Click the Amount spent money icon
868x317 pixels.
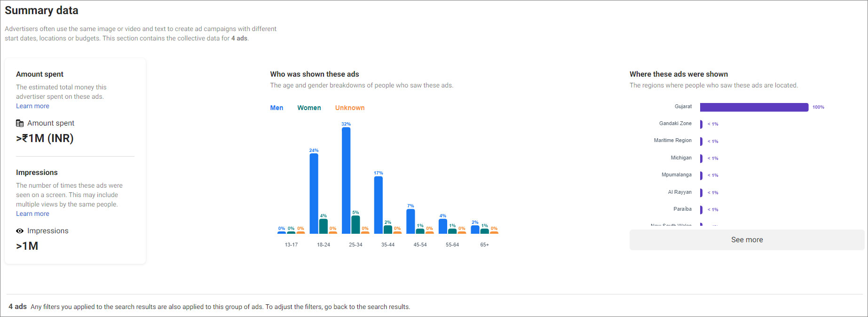[x=20, y=123]
